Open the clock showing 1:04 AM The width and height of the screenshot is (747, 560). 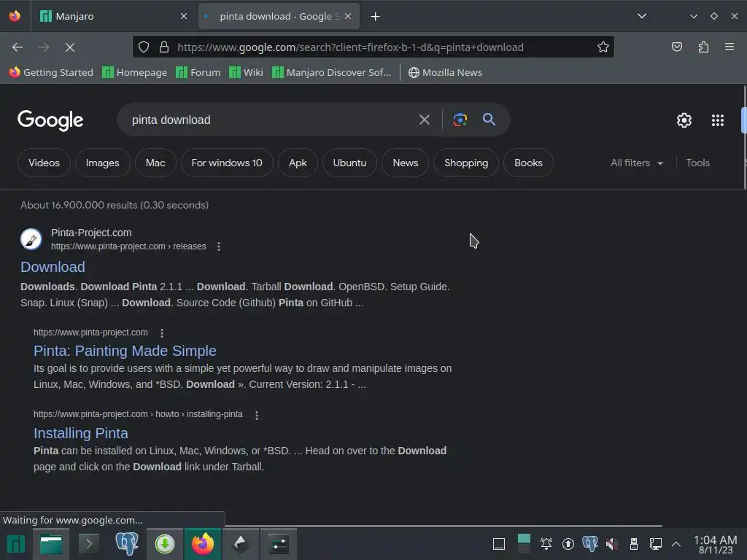pyautogui.click(x=715, y=544)
